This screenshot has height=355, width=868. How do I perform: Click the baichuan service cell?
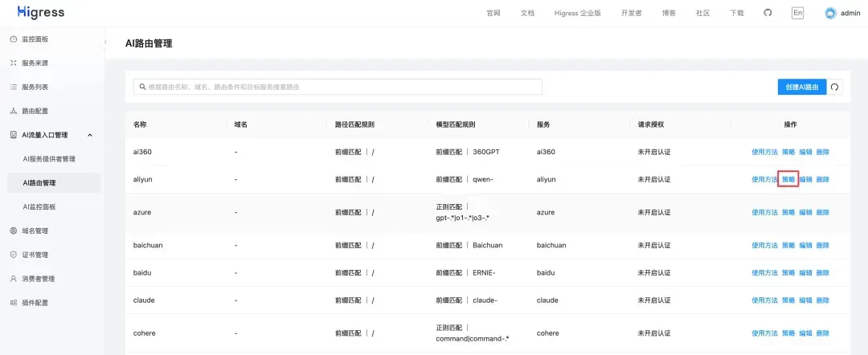(551, 245)
